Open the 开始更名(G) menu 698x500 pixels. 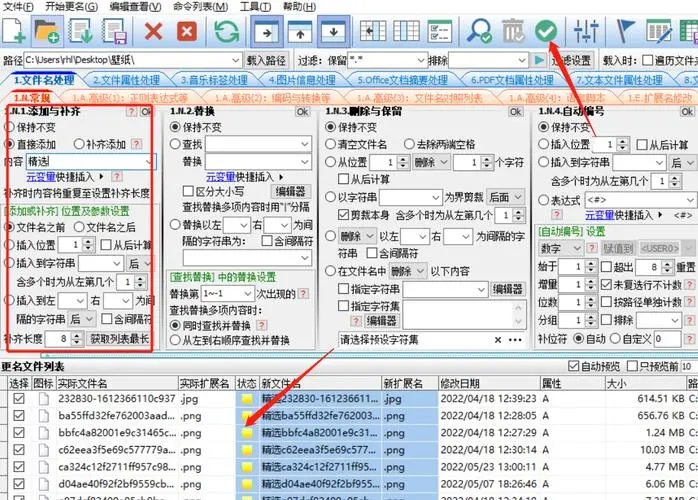pyautogui.click(x=72, y=7)
